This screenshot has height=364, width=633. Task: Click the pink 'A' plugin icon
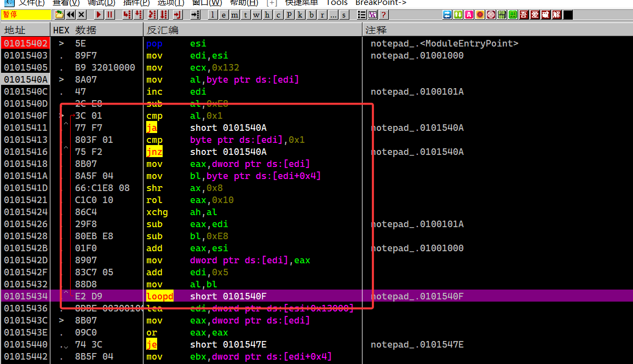(x=469, y=15)
